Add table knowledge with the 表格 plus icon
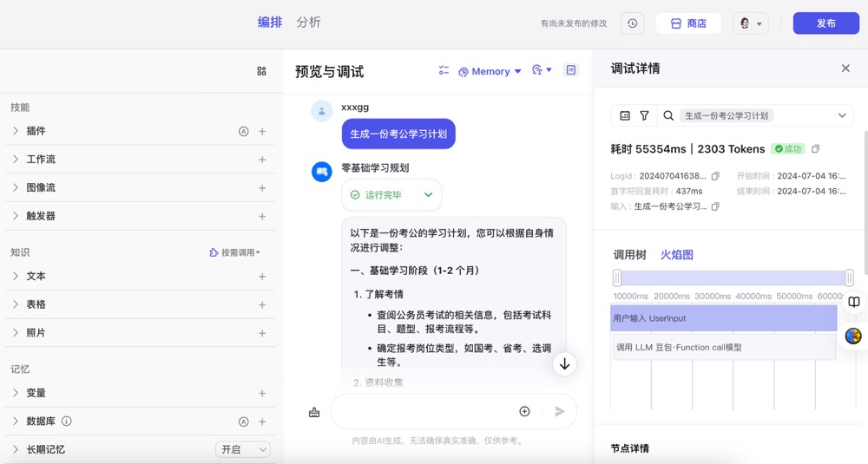The width and height of the screenshot is (868, 464). 262,304
